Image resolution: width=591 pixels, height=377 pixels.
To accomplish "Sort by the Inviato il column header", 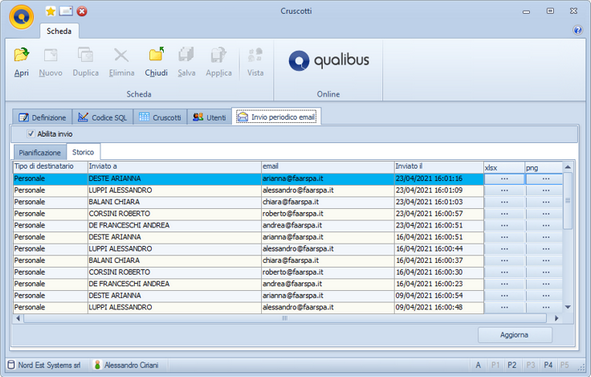I will tap(439, 167).
